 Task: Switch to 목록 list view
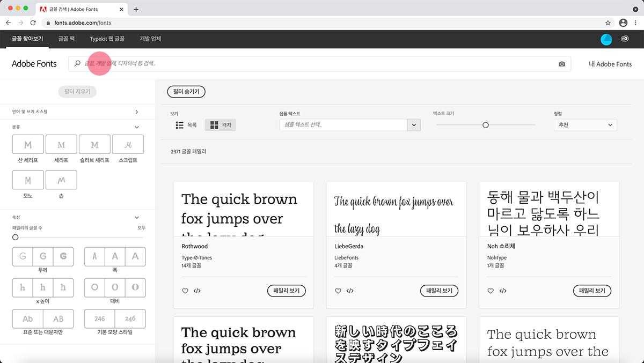pos(186,125)
